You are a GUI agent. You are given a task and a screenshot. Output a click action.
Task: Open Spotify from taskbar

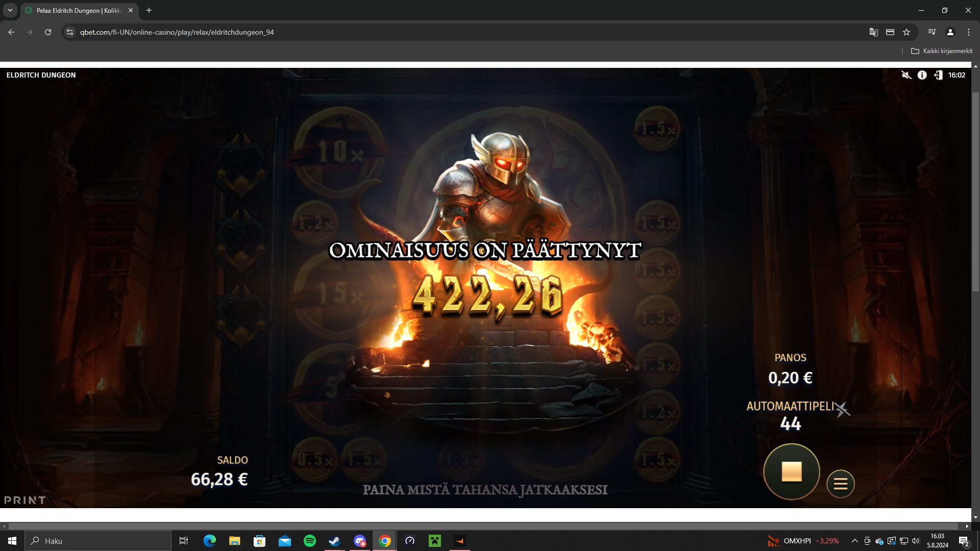309,541
